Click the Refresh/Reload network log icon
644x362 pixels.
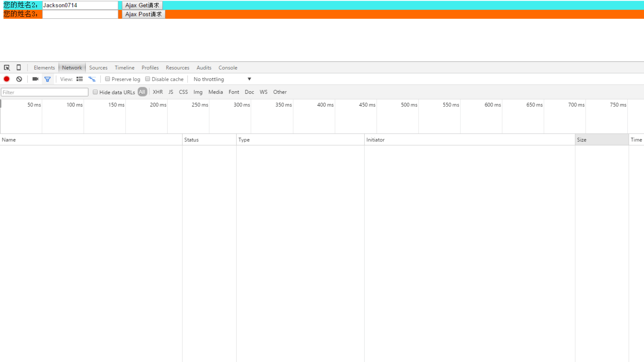click(x=19, y=79)
